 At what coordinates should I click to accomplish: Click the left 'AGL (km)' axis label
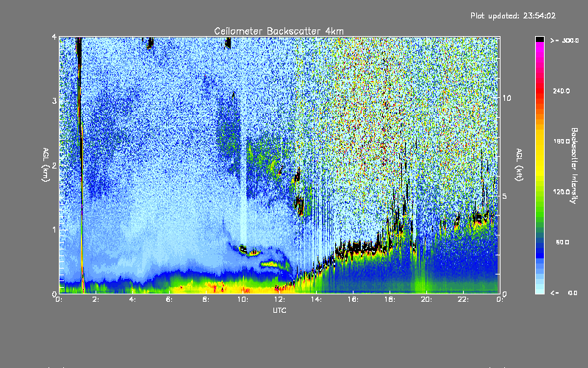pos(46,165)
